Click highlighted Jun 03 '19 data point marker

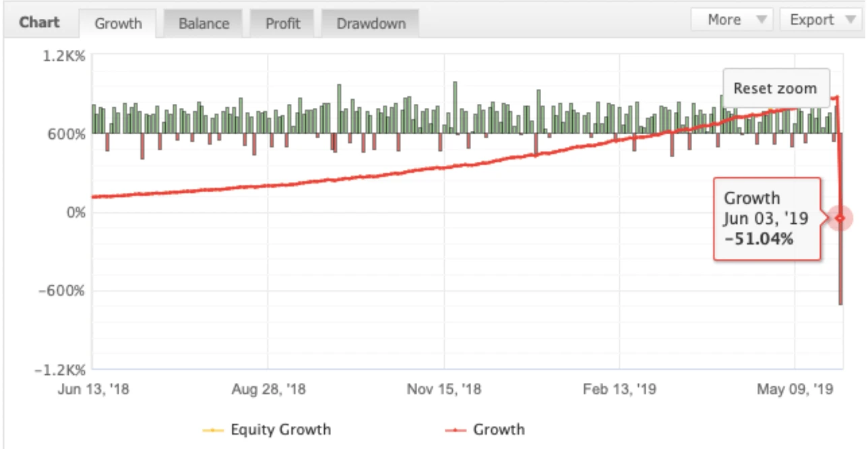pos(840,218)
